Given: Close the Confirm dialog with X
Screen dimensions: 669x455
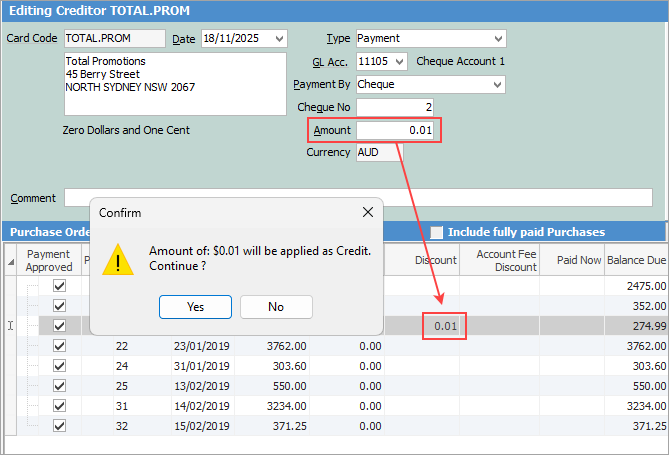Looking at the screenshot, I should (x=368, y=212).
